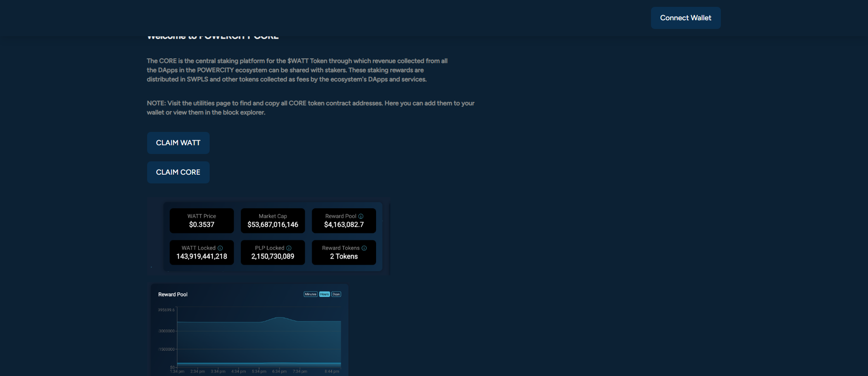Screen dimensions: 868x376
Task: Click the $0 y-axis label
Action: click(172, 367)
